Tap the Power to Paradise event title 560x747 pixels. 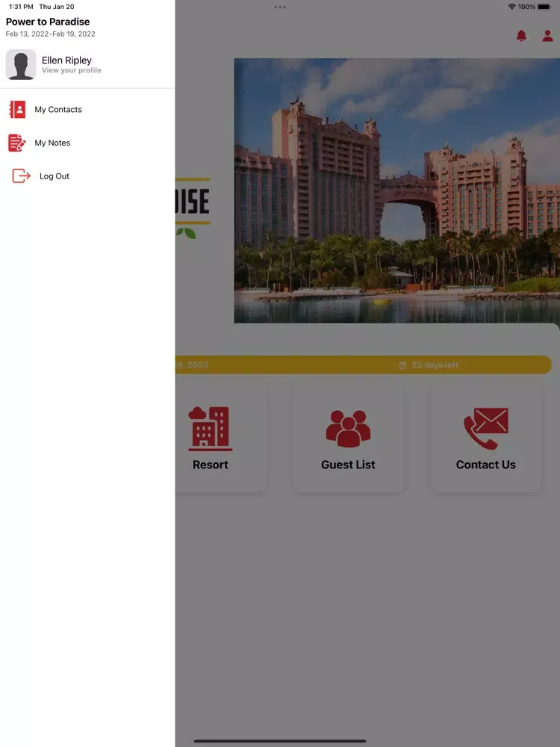48,22
